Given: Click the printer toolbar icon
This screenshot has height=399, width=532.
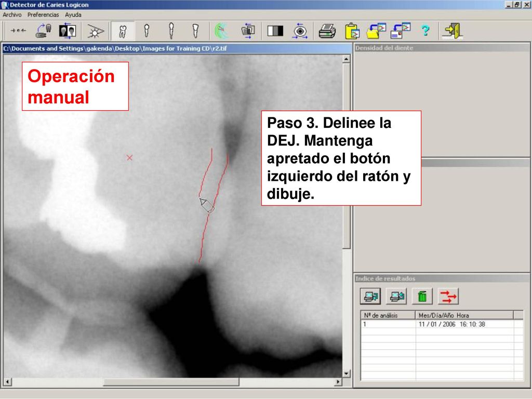Looking at the screenshot, I should click(327, 31).
